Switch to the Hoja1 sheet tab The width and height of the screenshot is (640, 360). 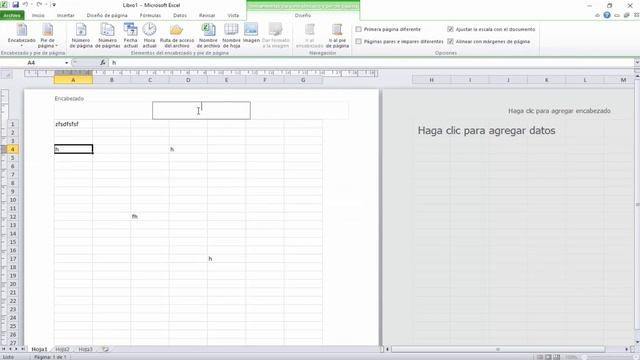coord(40,349)
